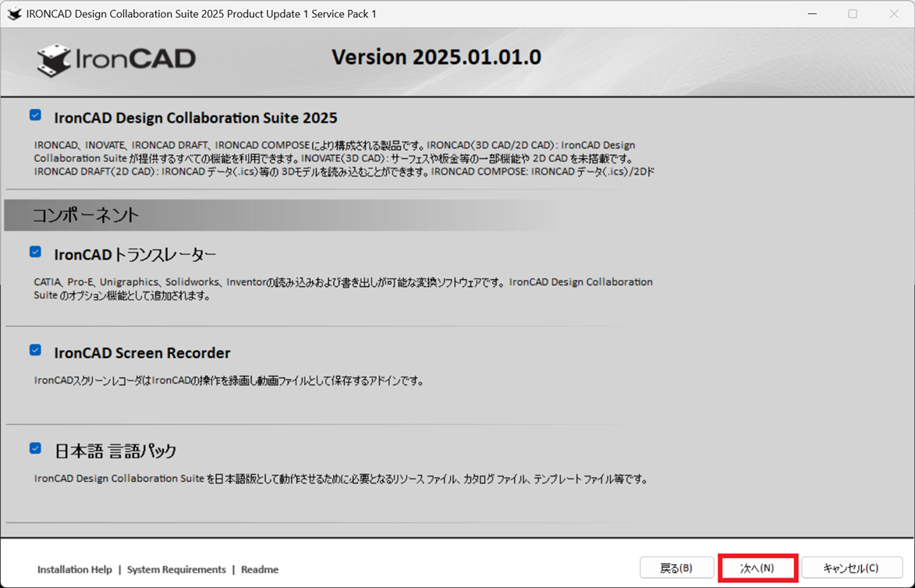Open the Readme link

(x=260, y=569)
